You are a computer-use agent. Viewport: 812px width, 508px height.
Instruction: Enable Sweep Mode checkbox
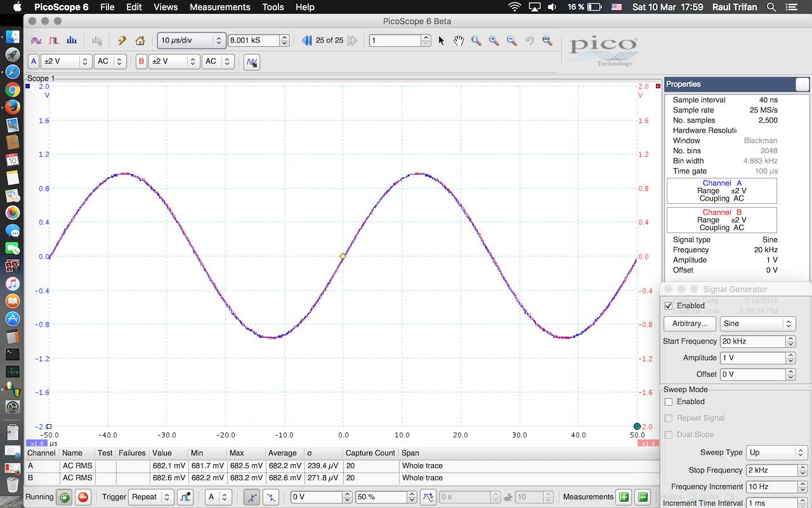(668, 401)
